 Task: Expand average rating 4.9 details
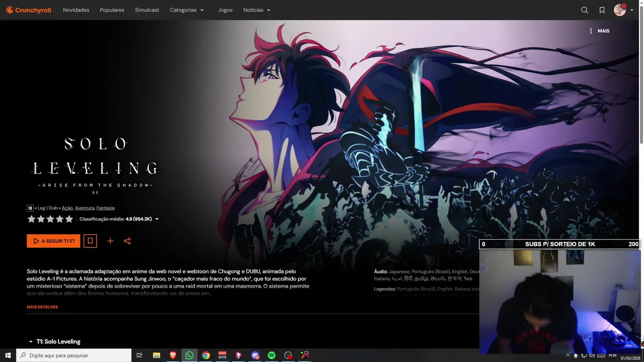[x=119, y=219]
